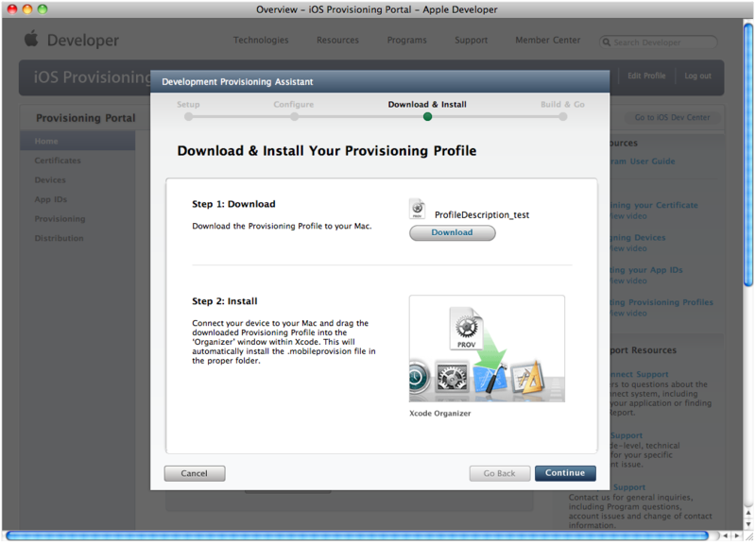Viewport: 756px width, 544px height.
Task: Click the PROV file icon in illustration
Action: pyautogui.click(x=466, y=328)
